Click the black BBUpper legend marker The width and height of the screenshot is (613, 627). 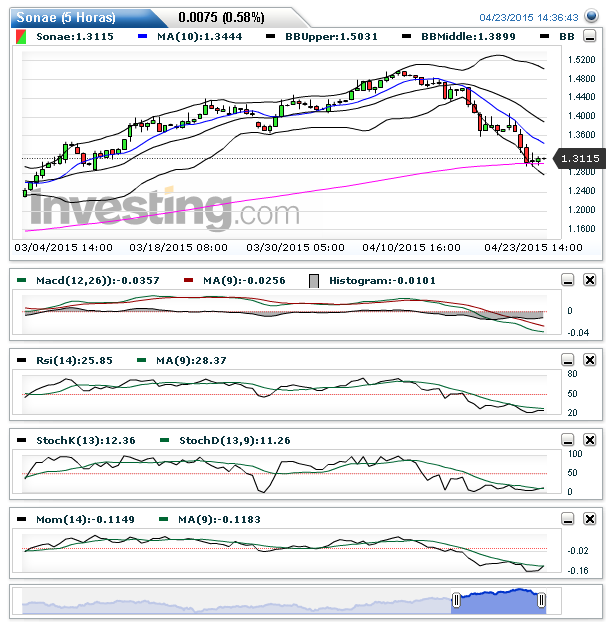pos(271,36)
